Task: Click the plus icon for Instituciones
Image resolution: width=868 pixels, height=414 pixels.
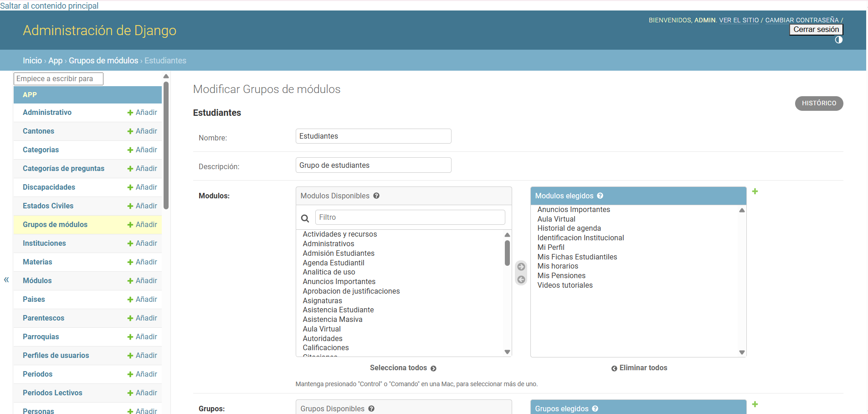Action: [130, 243]
